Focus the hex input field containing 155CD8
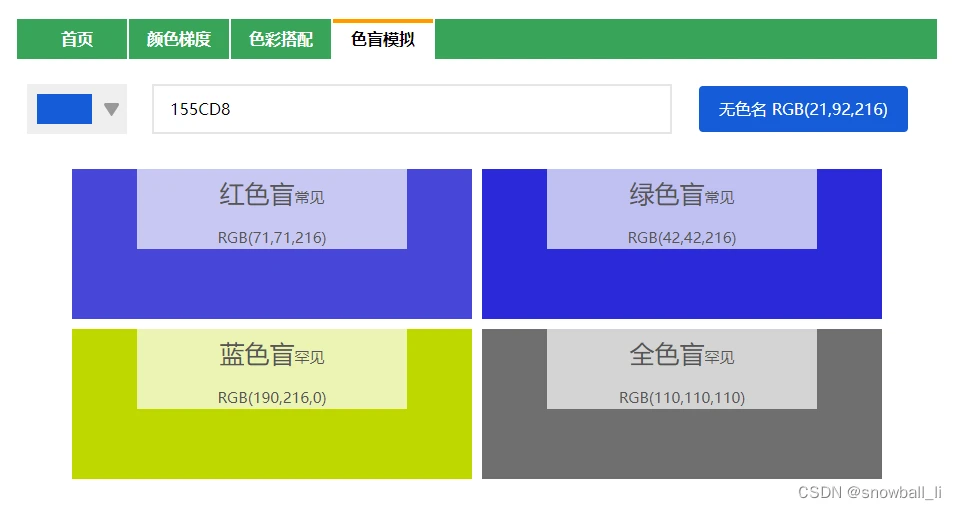The height and width of the screenshot is (510, 956). pyautogui.click(x=412, y=109)
